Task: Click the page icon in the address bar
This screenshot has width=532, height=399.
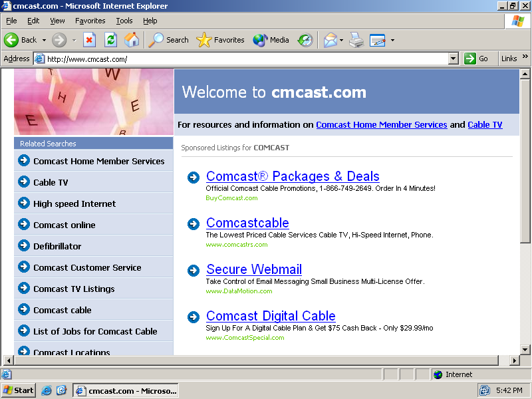Action: click(x=40, y=59)
